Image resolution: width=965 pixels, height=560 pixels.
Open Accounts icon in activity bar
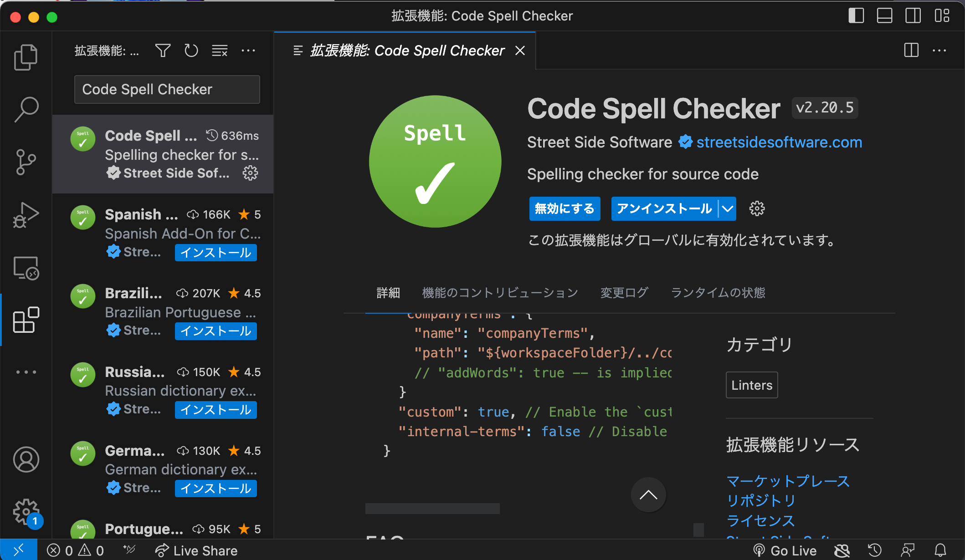(26, 459)
